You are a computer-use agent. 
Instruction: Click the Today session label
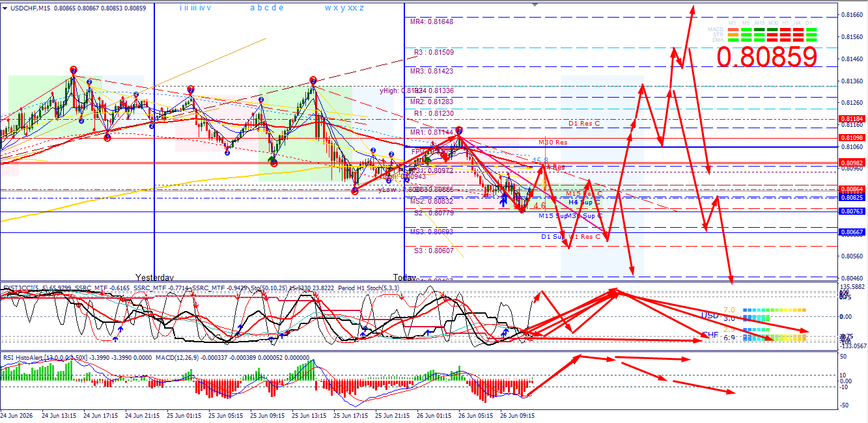tap(404, 277)
